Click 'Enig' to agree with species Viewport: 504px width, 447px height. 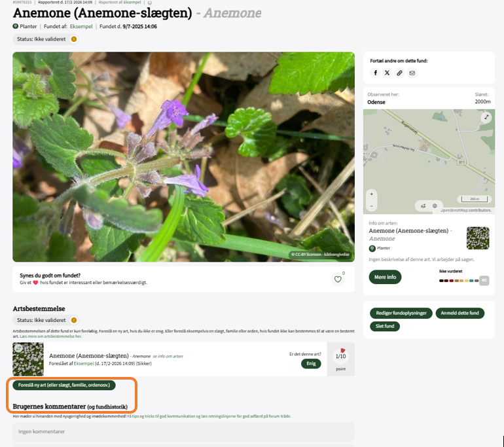pos(311,363)
